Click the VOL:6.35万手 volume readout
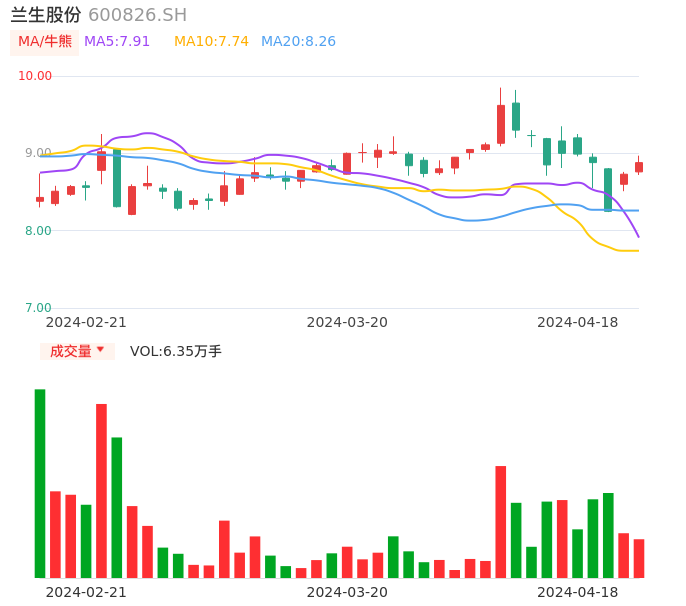Viewport: 686px width, 606px height. pos(176,351)
